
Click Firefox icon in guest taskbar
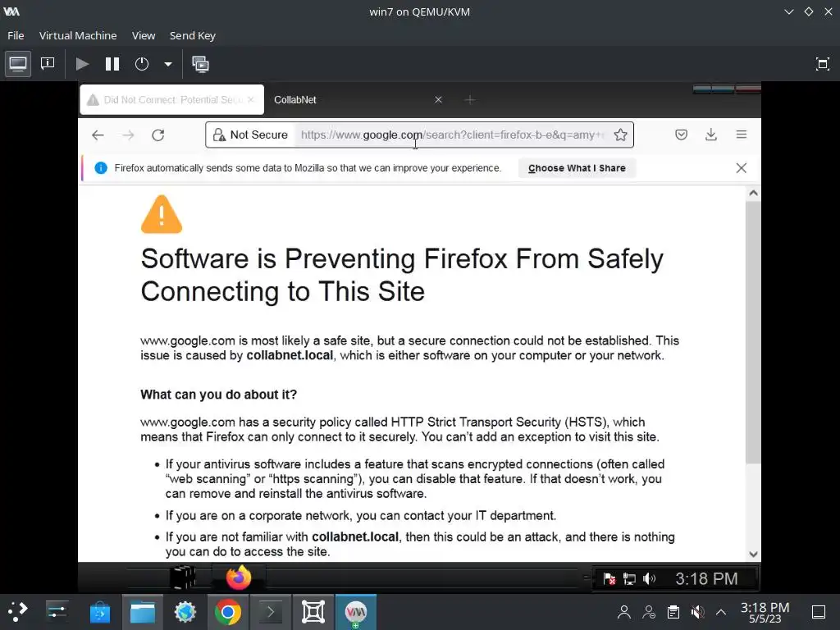click(239, 577)
